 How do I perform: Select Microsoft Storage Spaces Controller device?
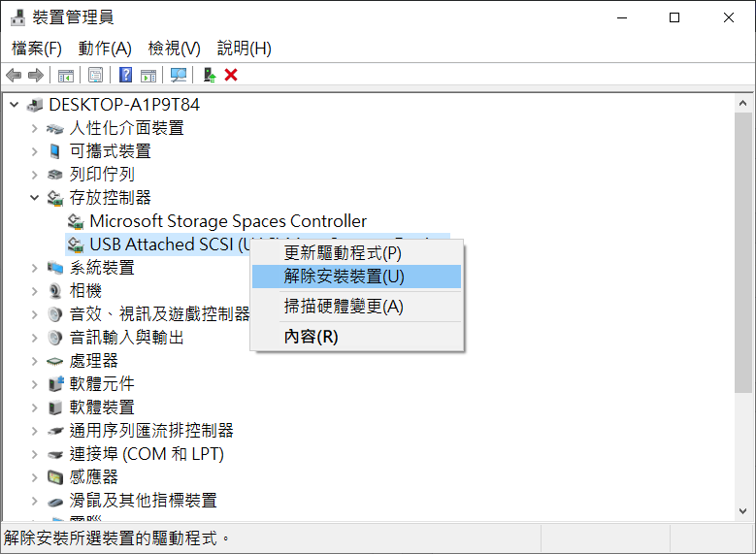click(228, 221)
